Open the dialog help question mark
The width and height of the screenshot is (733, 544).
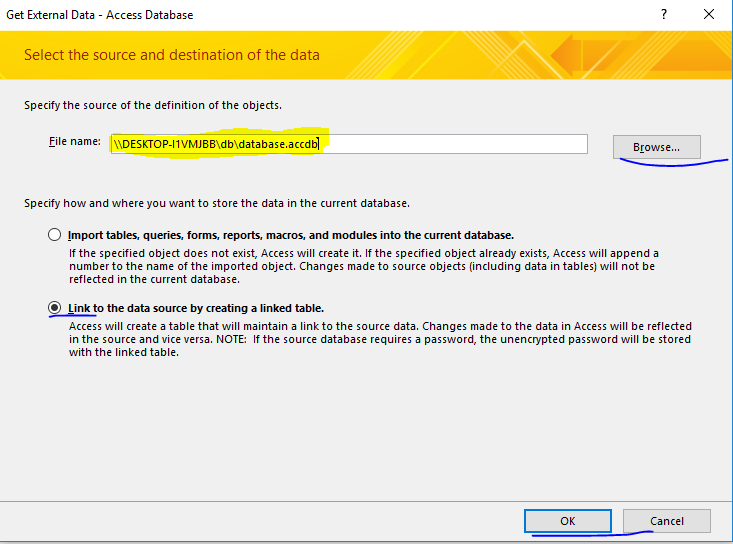coord(664,14)
